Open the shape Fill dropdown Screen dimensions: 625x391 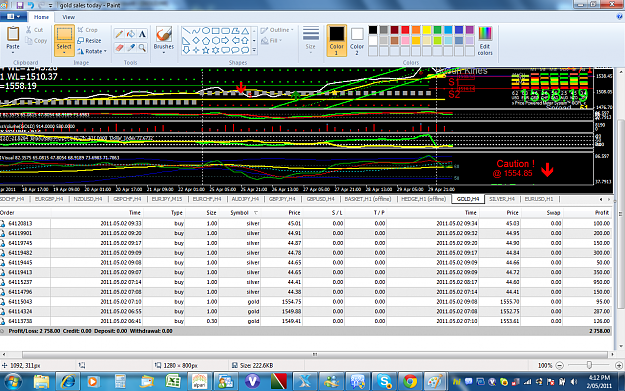(x=271, y=40)
